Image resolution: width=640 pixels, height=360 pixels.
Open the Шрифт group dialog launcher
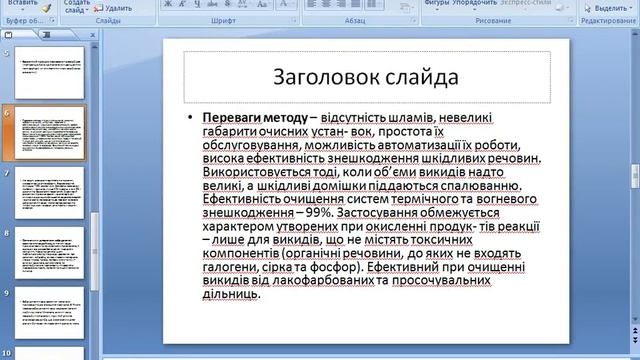point(294,20)
